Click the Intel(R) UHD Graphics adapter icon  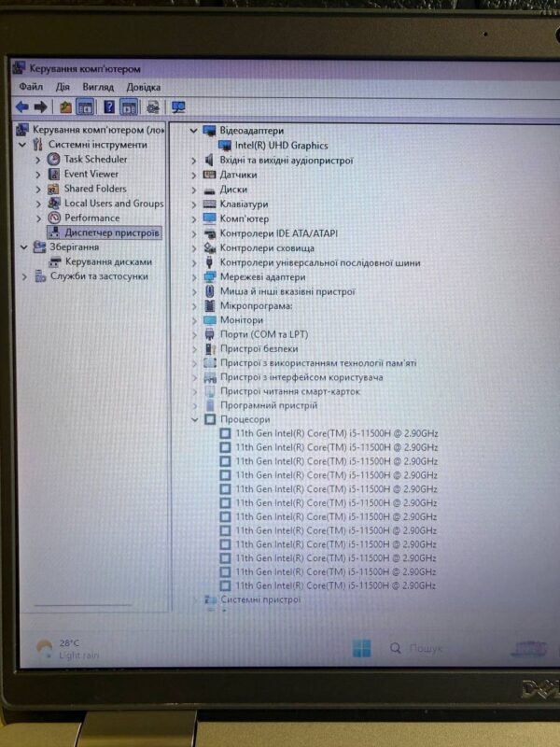pos(224,146)
